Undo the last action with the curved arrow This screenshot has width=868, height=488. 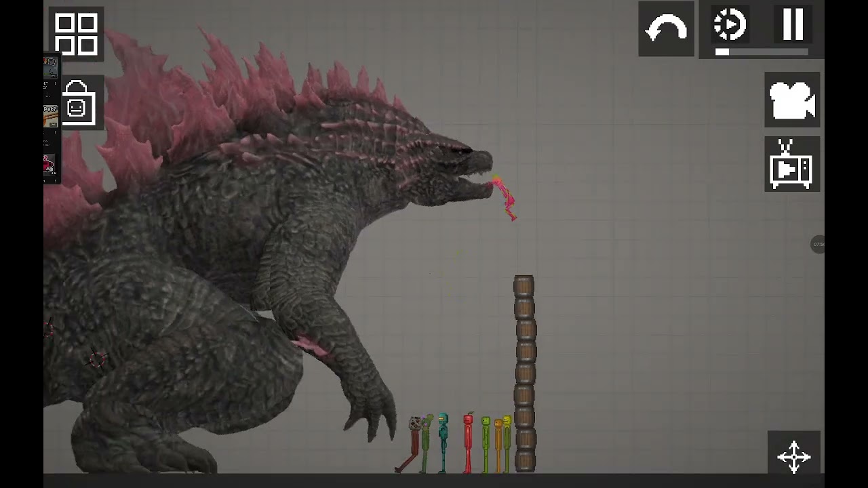tap(666, 29)
